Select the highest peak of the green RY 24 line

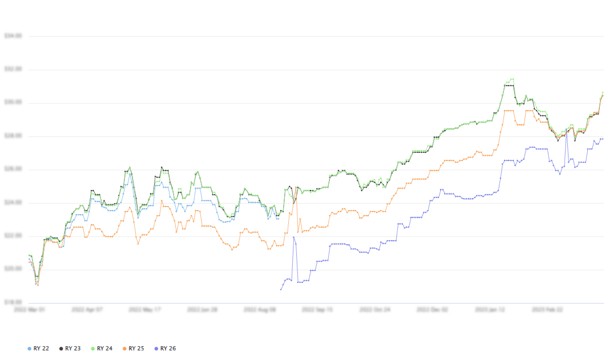pyautogui.click(x=512, y=79)
